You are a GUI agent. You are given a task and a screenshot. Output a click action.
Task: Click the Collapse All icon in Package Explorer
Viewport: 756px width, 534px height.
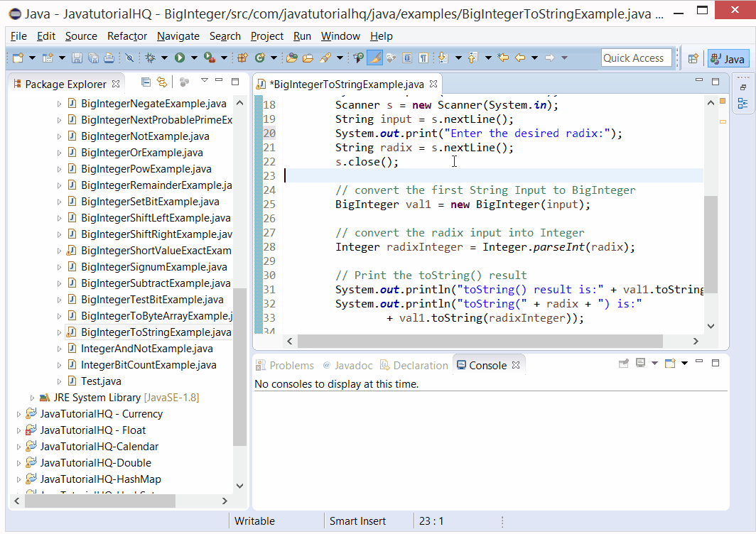[146, 82]
